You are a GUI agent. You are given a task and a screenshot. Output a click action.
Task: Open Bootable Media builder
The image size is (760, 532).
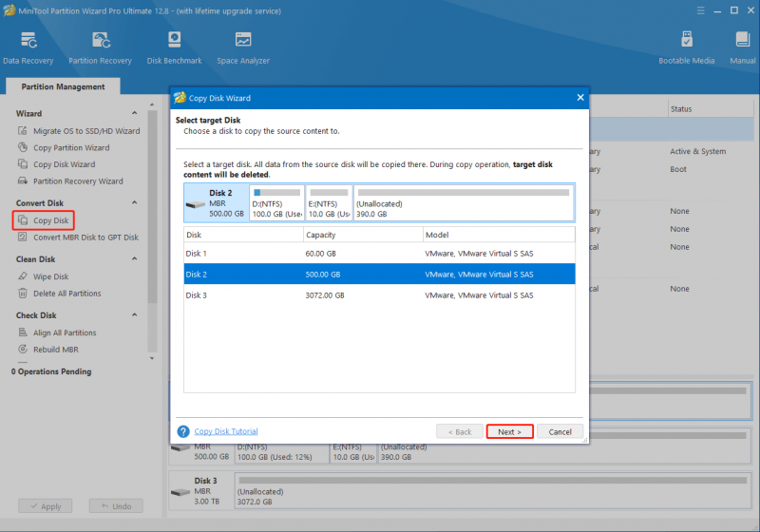point(686,47)
